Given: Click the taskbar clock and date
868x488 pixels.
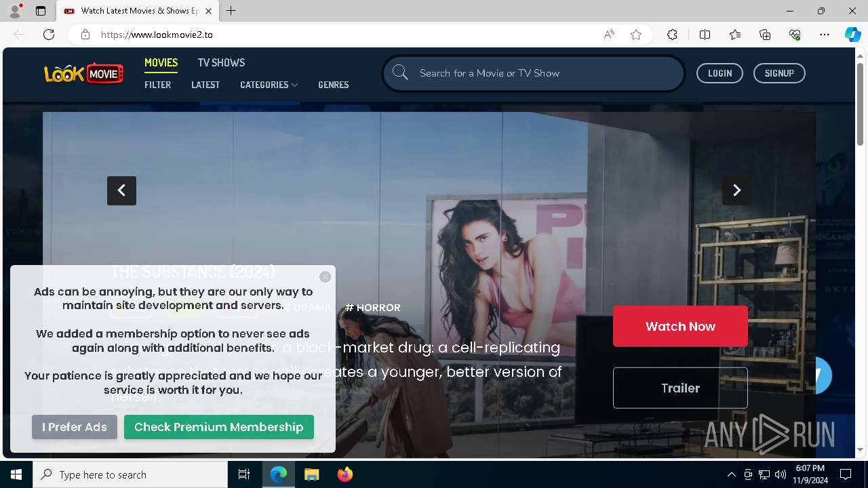Looking at the screenshot, I should (810, 474).
